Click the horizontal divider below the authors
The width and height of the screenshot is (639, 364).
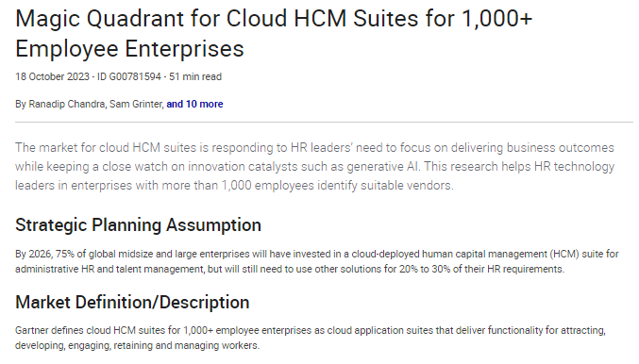pos(324,122)
